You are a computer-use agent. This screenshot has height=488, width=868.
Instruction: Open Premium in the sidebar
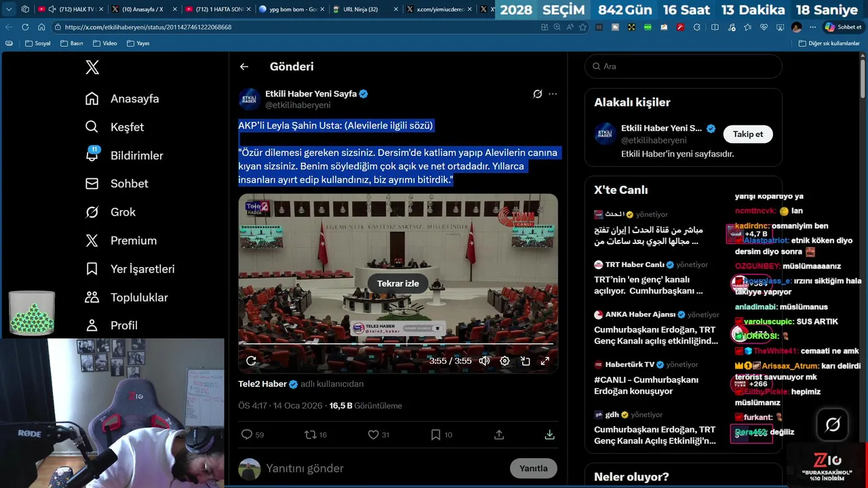121,241
